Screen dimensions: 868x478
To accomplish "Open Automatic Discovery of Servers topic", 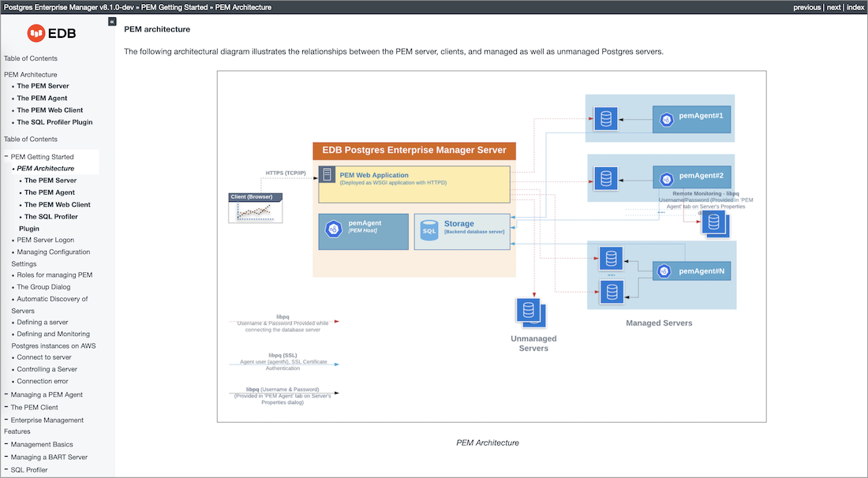I will pyautogui.click(x=50, y=304).
